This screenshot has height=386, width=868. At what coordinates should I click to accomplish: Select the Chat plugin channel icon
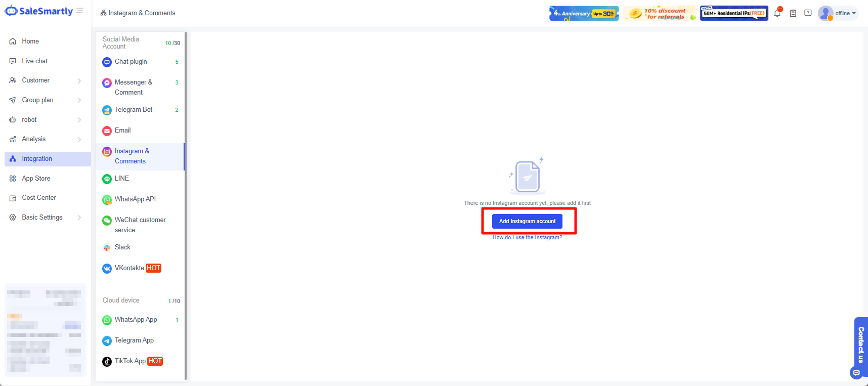pyautogui.click(x=107, y=62)
